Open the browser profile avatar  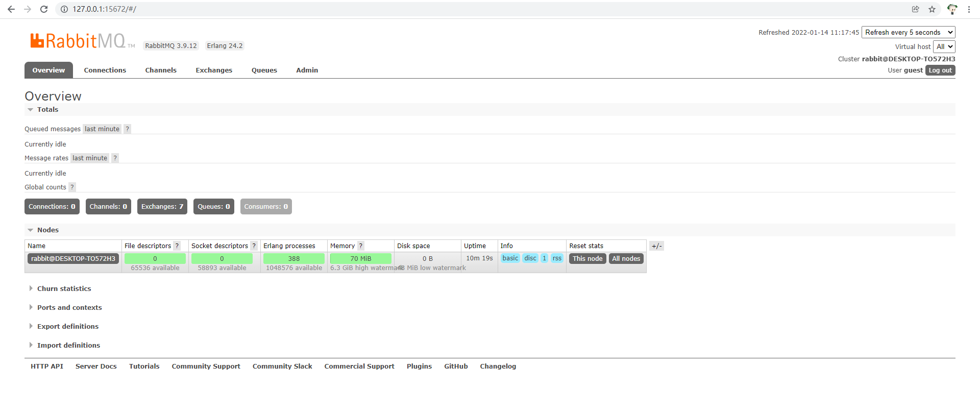click(x=952, y=9)
